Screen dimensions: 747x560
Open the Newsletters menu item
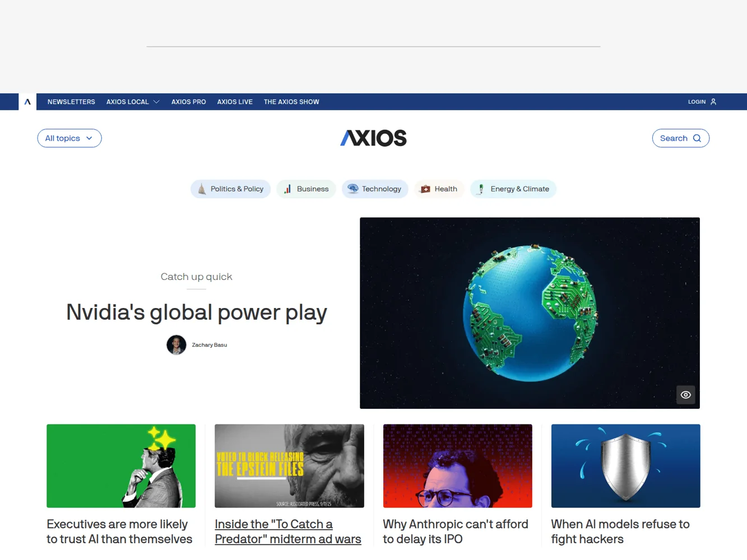71,102
